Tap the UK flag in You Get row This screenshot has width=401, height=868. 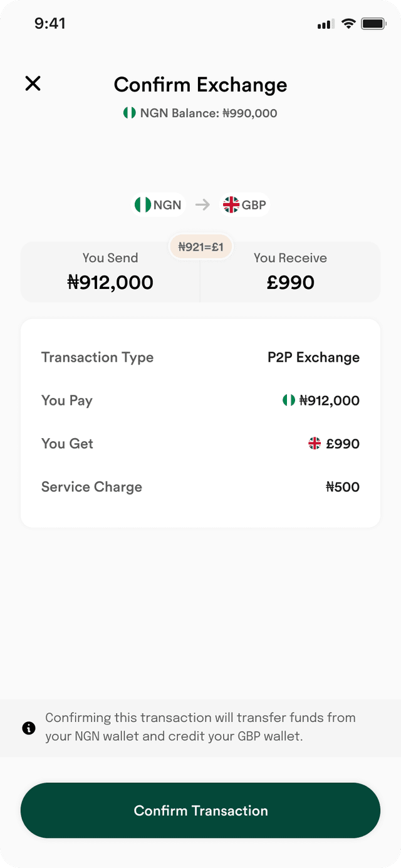tap(315, 444)
